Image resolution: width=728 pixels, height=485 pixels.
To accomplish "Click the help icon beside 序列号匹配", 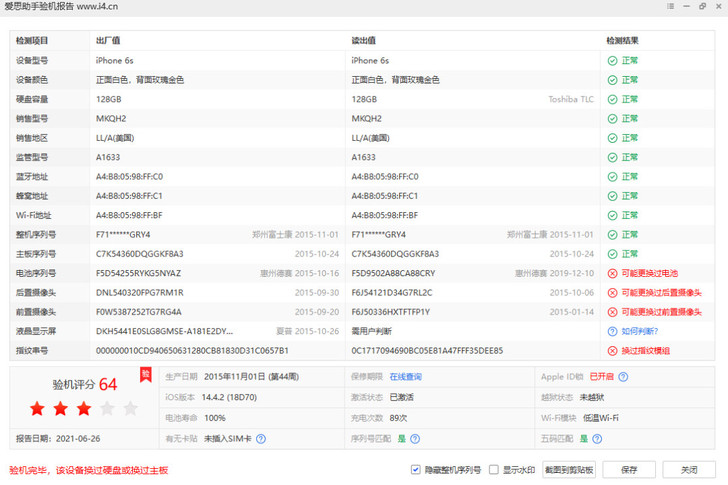I will pos(415,439).
